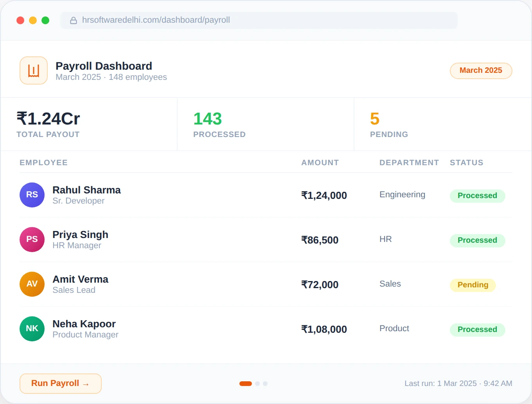Open the March 2025 period selector
Viewport: 532px width, 404px height.
pyautogui.click(x=481, y=70)
